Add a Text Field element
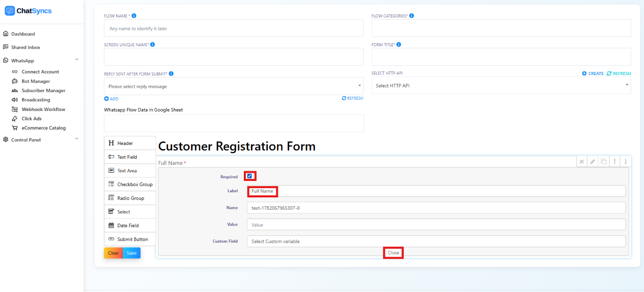644x292 pixels. (130, 157)
